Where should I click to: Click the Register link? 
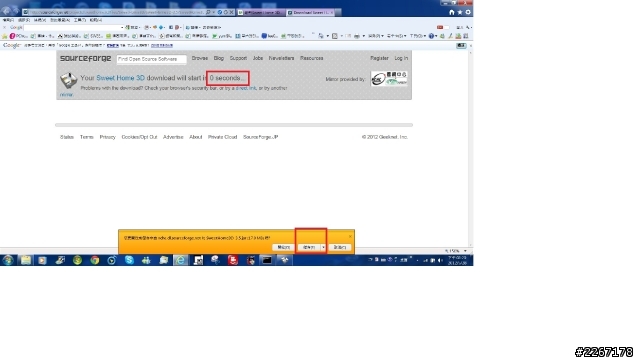379,58
